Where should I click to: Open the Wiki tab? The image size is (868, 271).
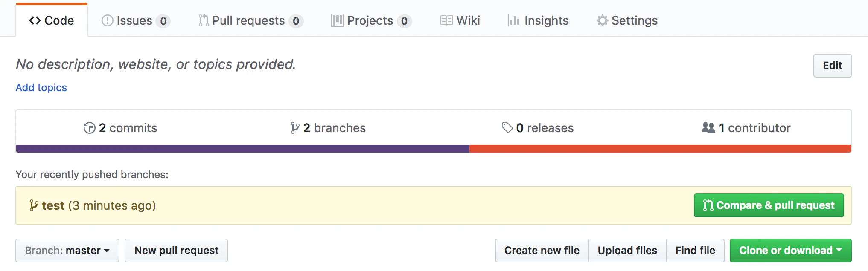[460, 20]
